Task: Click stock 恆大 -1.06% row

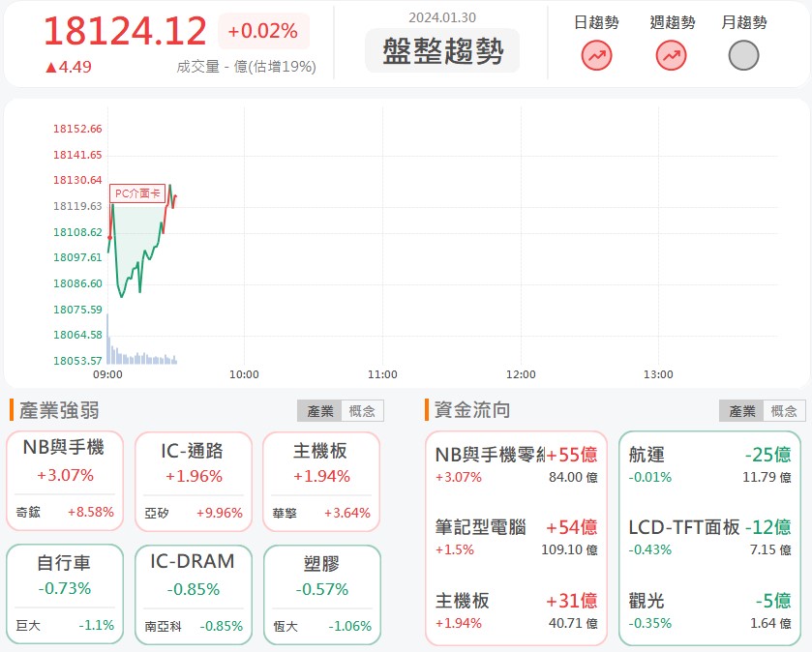Action: pos(321,626)
